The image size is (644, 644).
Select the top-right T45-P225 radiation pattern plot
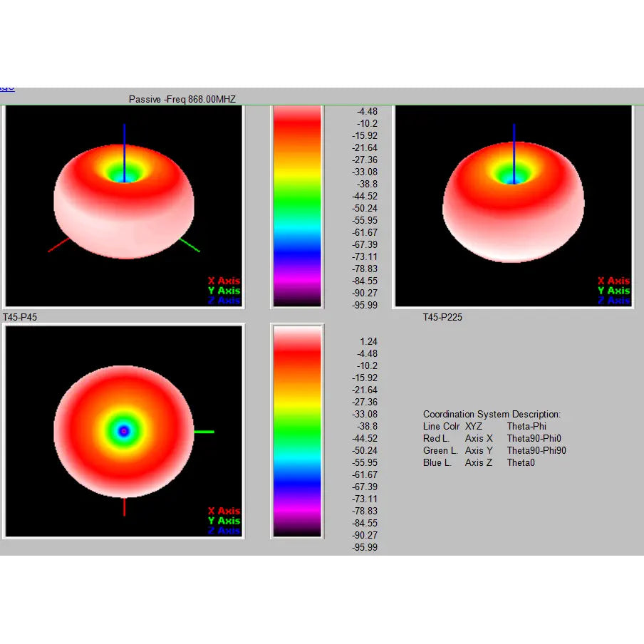(513, 207)
